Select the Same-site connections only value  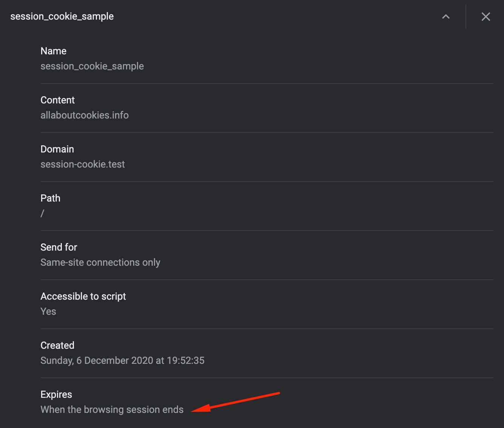100,262
